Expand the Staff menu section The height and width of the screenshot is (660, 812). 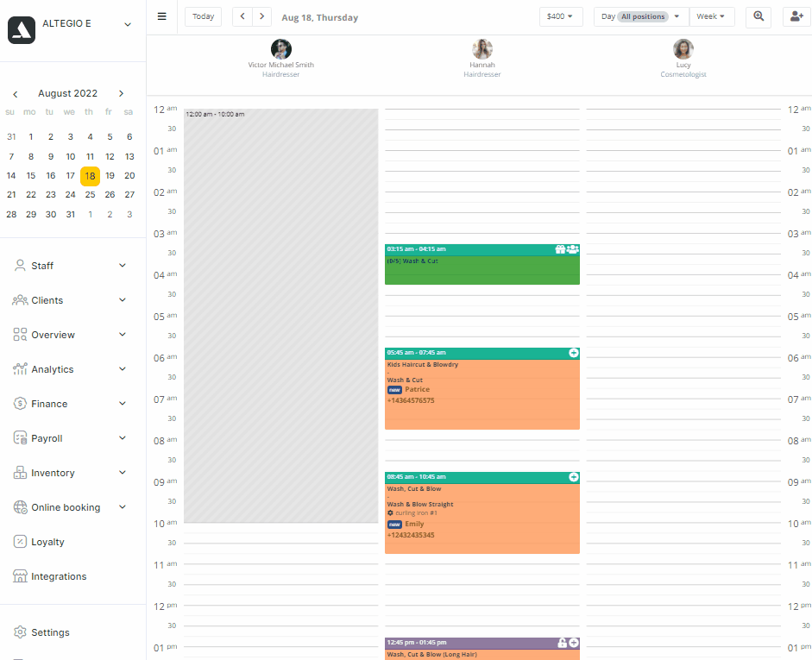(x=71, y=266)
